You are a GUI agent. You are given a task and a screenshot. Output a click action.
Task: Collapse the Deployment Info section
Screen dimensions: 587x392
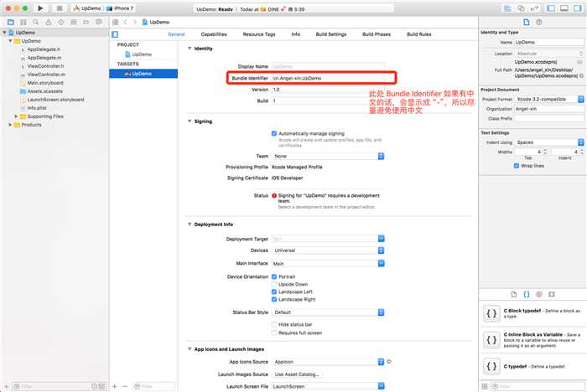[x=190, y=224]
